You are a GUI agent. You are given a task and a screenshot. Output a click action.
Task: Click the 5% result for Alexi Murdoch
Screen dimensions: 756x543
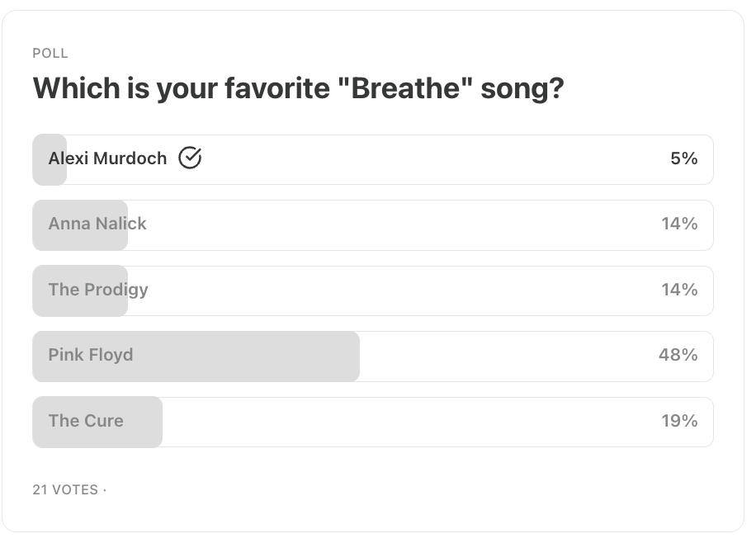[683, 158]
